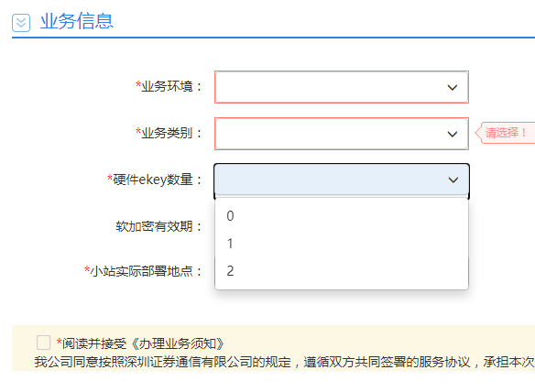The width and height of the screenshot is (535, 392).
Task: Click the 硬件ekey数量 field label
Action: (x=155, y=180)
